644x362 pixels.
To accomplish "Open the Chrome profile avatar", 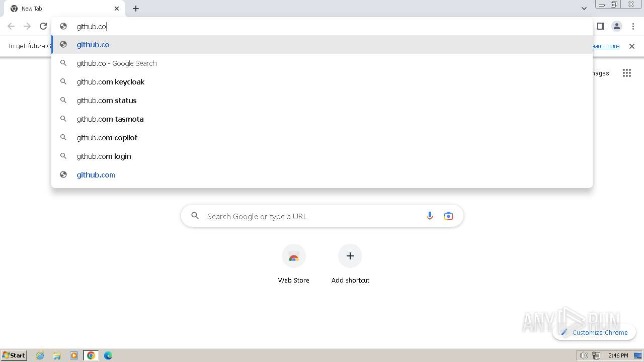I will point(616,26).
